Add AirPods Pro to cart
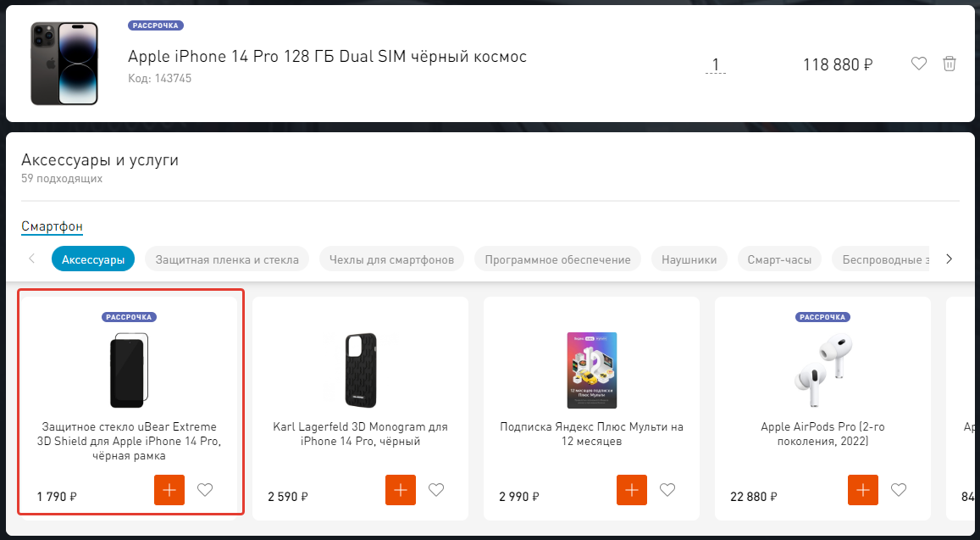Screen dimensions: 980x540 click(x=863, y=490)
